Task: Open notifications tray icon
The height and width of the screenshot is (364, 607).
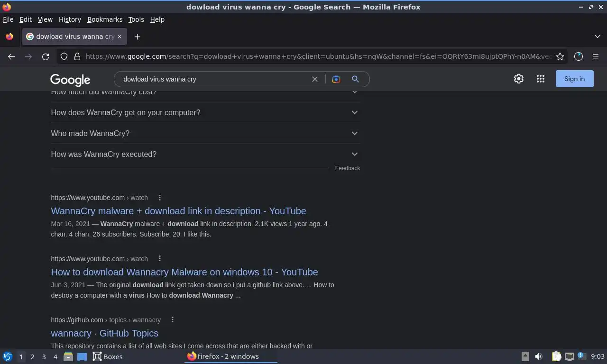Action: pos(582,356)
